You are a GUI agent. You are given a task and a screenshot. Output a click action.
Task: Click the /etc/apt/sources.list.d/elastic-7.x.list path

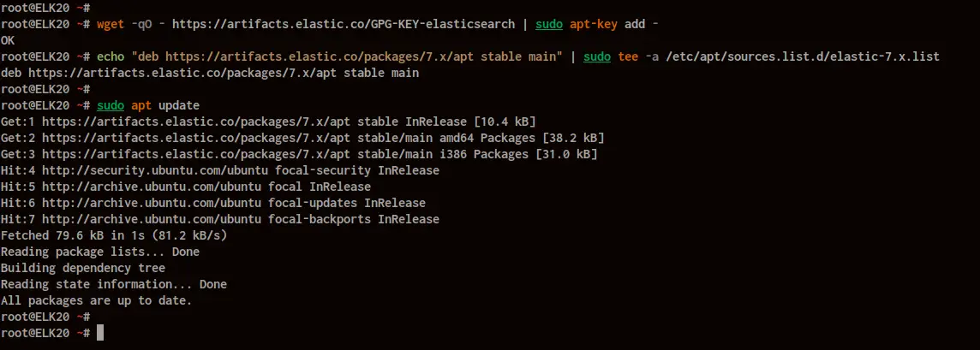tap(803, 56)
